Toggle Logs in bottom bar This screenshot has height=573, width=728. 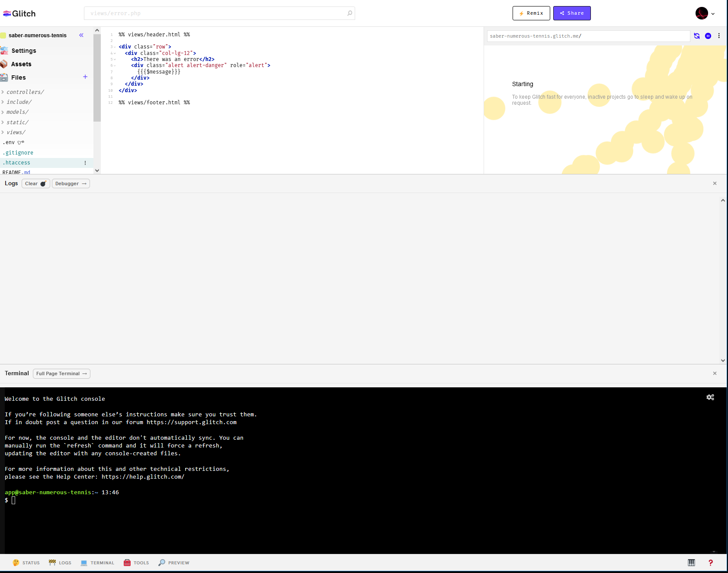click(60, 563)
